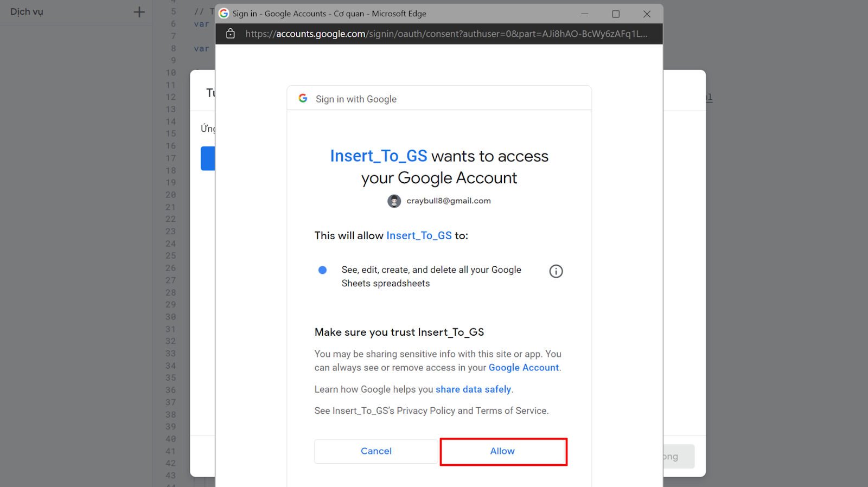
Task: Click the Sheets permission bullet dot
Action: [x=322, y=270]
